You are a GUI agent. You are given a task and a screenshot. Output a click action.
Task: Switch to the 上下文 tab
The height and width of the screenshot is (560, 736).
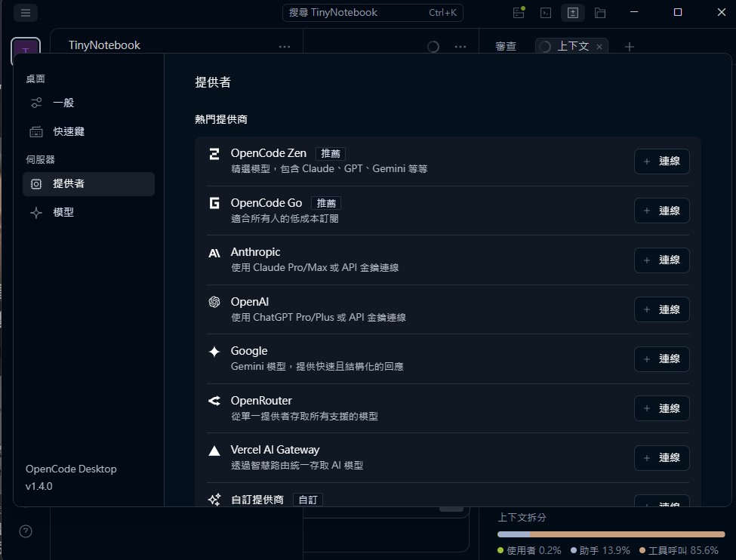pos(573,47)
